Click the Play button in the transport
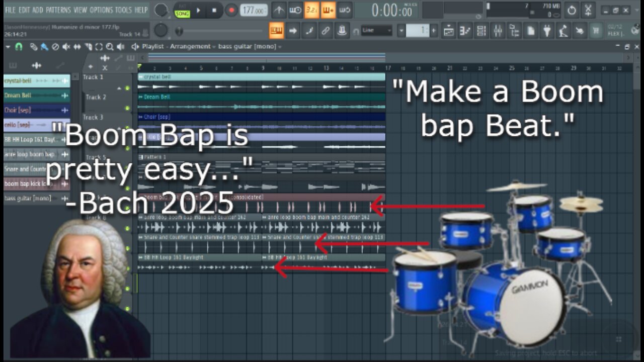This screenshot has height=362, width=644. [x=198, y=10]
